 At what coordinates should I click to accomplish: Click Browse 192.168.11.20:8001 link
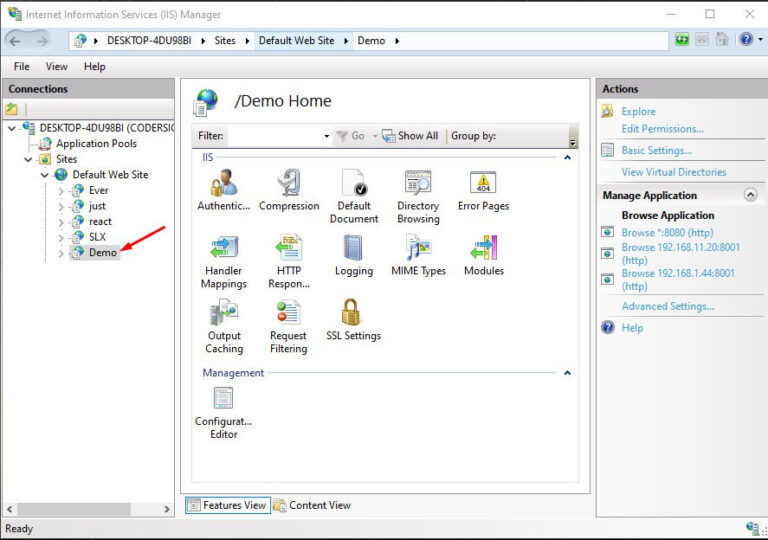pos(680,253)
